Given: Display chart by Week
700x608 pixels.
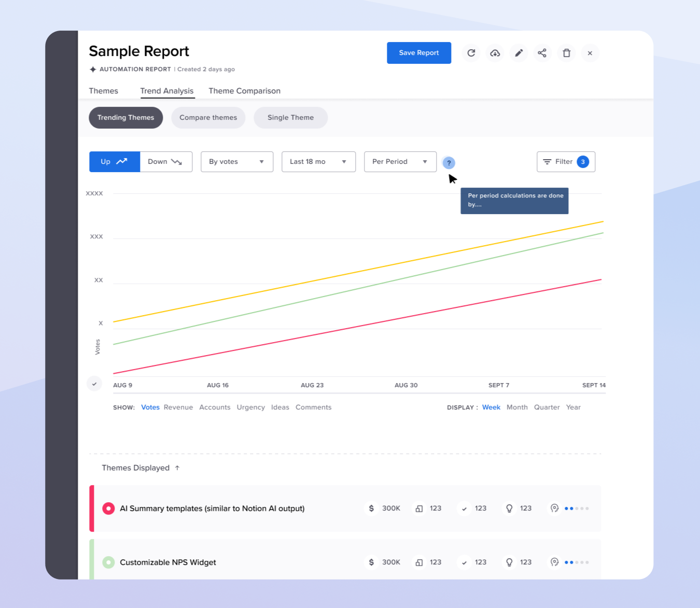Looking at the screenshot, I should pos(491,407).
